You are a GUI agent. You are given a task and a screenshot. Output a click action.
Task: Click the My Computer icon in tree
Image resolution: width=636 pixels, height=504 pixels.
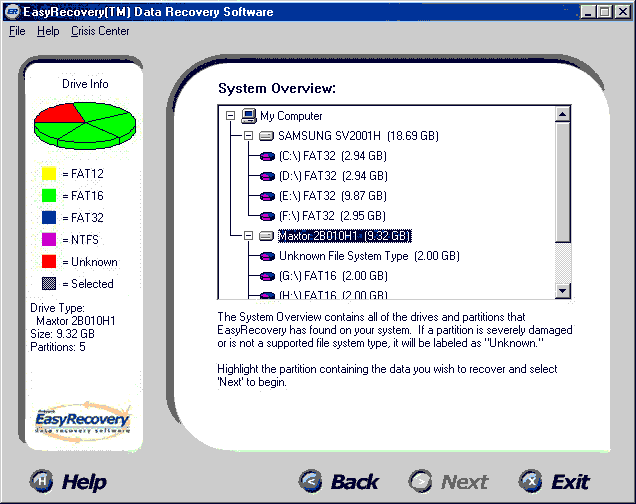(x=249, y=116)
